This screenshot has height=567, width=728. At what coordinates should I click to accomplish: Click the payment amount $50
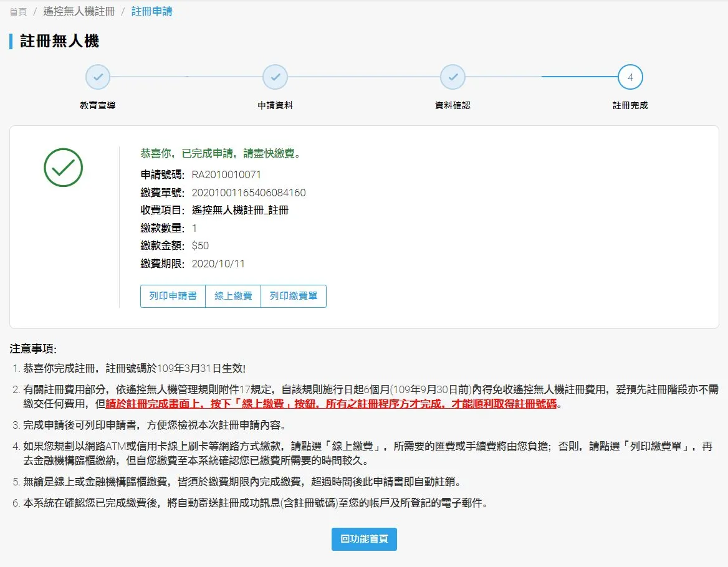tap(200, 246)
